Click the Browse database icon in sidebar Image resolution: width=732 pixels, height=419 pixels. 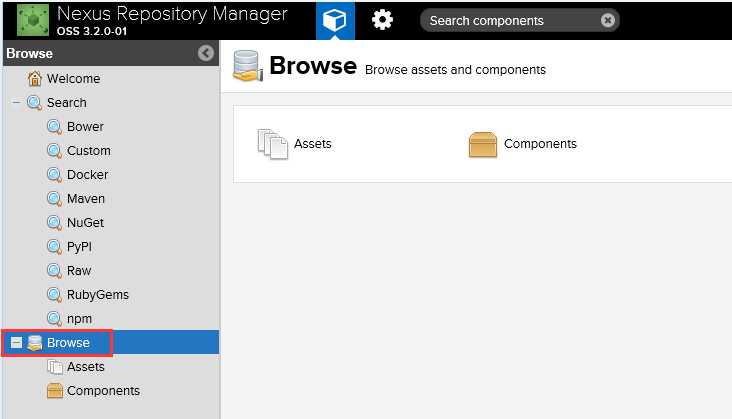pos(35,343)
